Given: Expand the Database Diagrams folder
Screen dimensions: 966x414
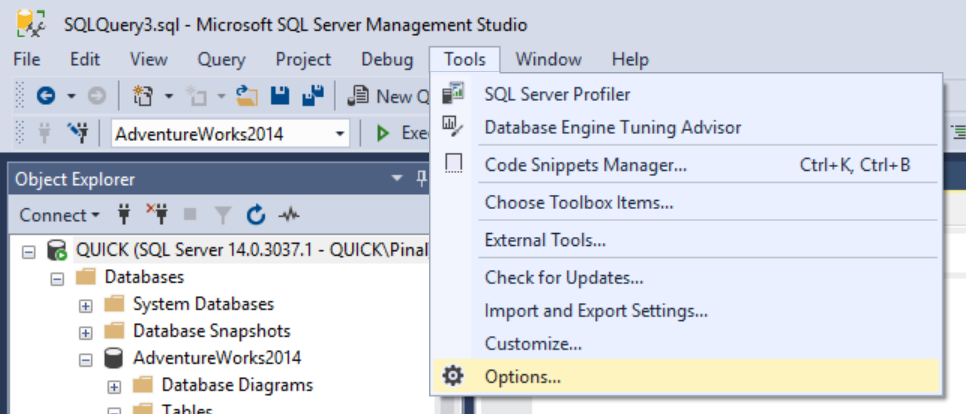Looking at the screenshot, I should [114, 387].
